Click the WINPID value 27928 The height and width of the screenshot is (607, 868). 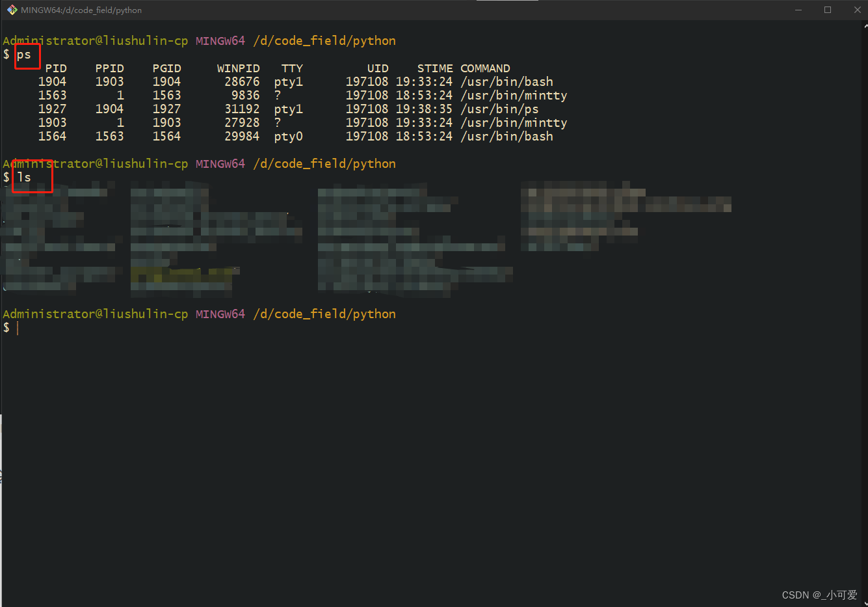[242, 122]
